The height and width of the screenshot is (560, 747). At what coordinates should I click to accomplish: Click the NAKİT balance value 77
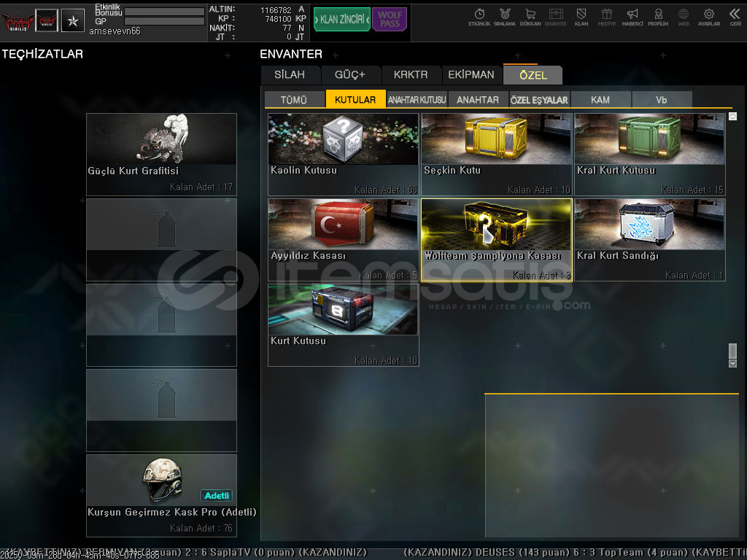coord(287,28)
